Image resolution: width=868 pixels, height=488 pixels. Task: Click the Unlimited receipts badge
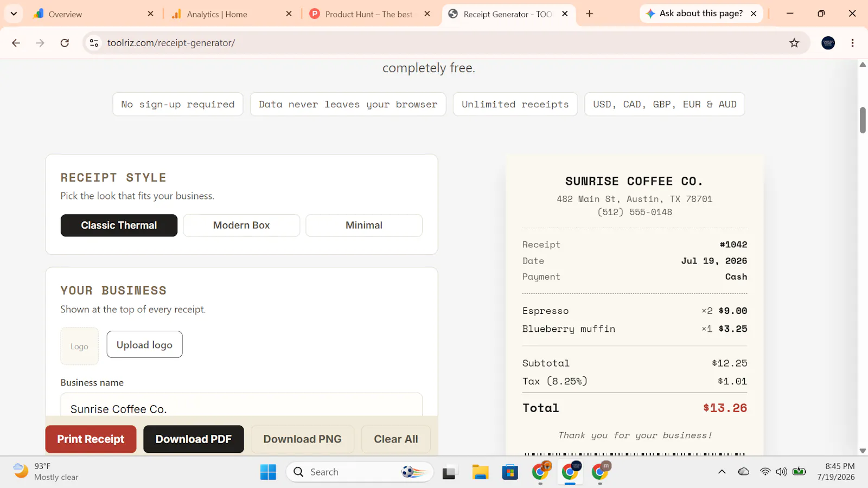[515, 104]
